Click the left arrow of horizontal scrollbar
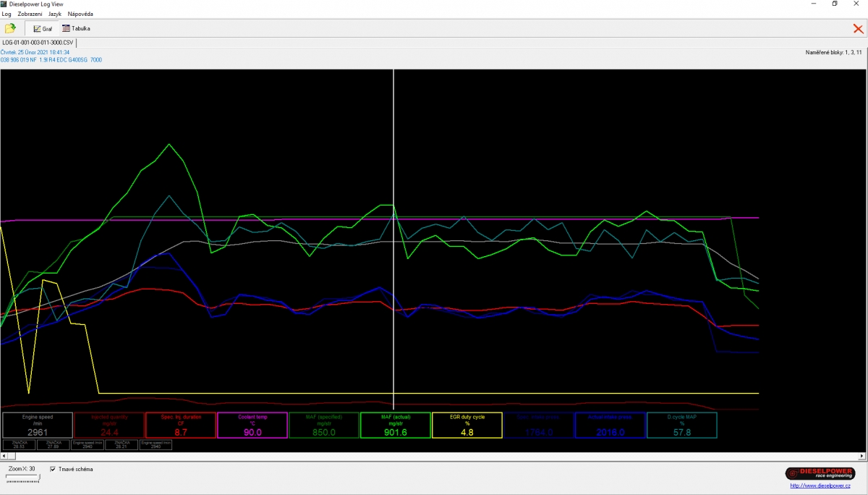Image resolution: width=868 pixels, height=495 pixels. coord(4,456)
